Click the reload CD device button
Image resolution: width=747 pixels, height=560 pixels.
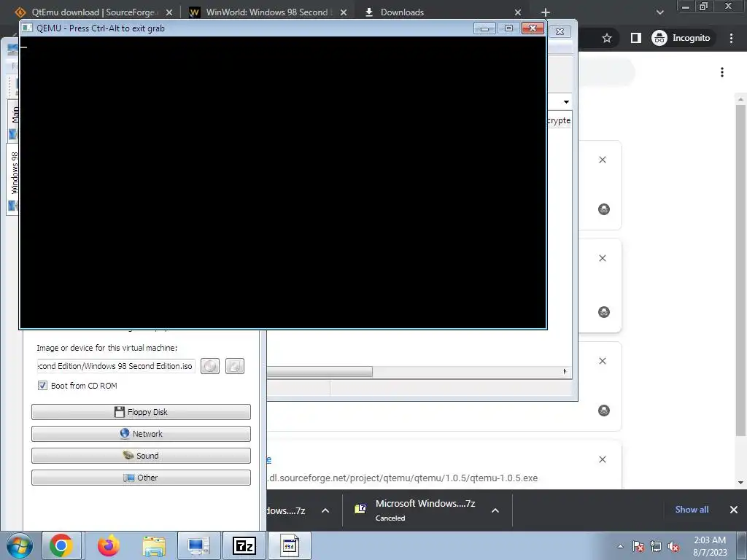[235, 366]
